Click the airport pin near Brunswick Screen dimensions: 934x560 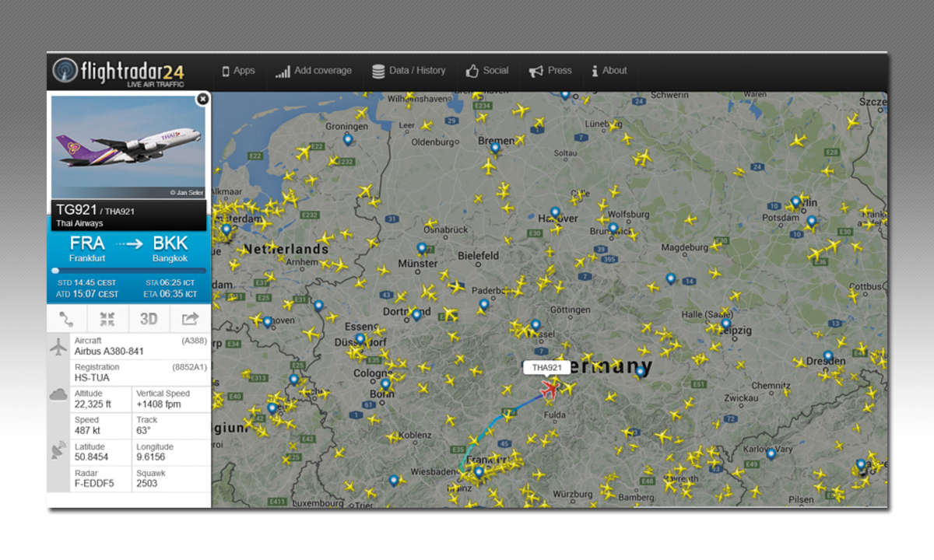point(613,229)
